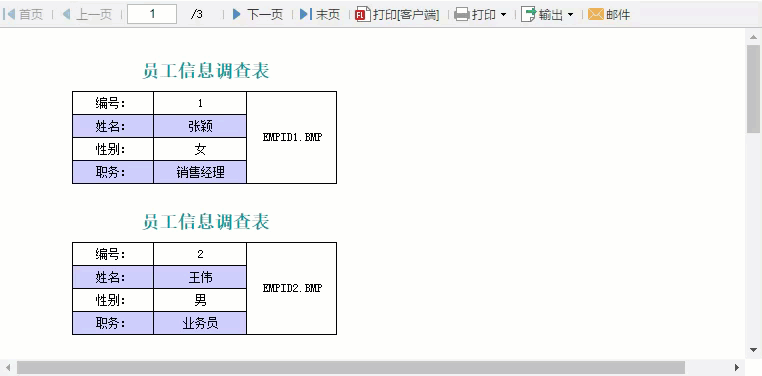Click the client print (打印[客户端]) icon
Image resolution: width=762 pixels, height=376 pixels.
point(363,15)
